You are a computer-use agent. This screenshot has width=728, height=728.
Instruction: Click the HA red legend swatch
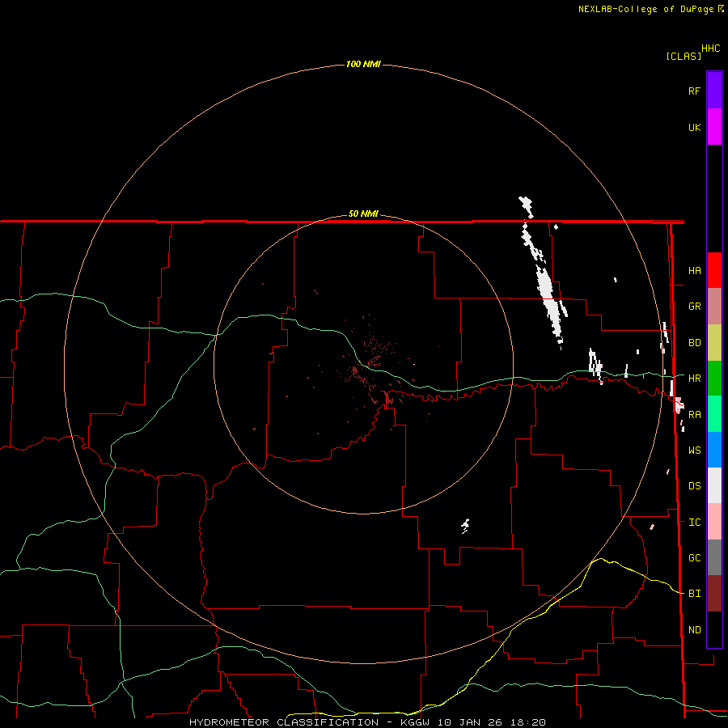click(x=714, y=270)
